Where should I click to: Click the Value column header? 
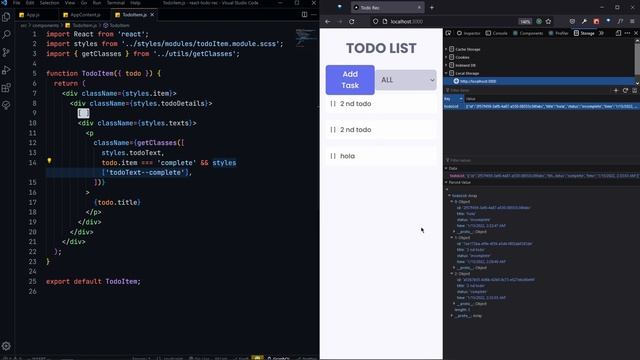click(x=552, y=99)
